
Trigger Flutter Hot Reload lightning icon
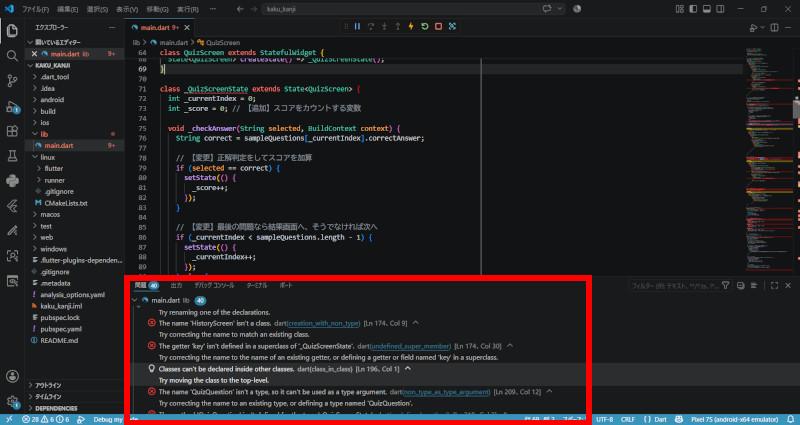pyautogui.click(x=411, y=27)
